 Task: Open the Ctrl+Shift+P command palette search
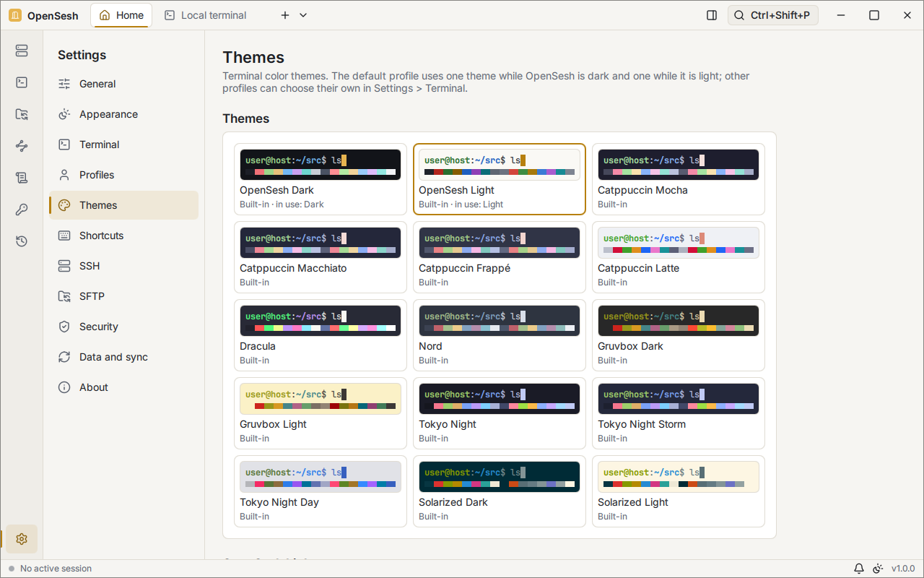click(x=773, y=15)
